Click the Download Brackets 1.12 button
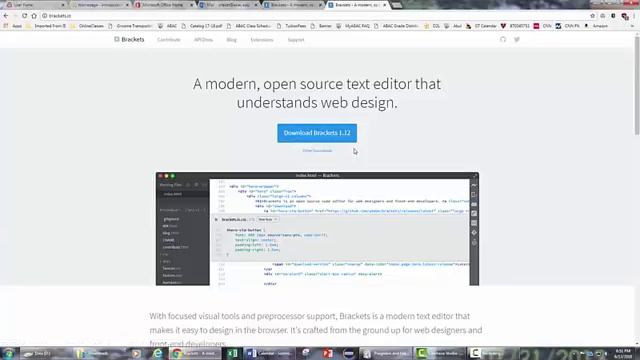 [x=317, y=133]
